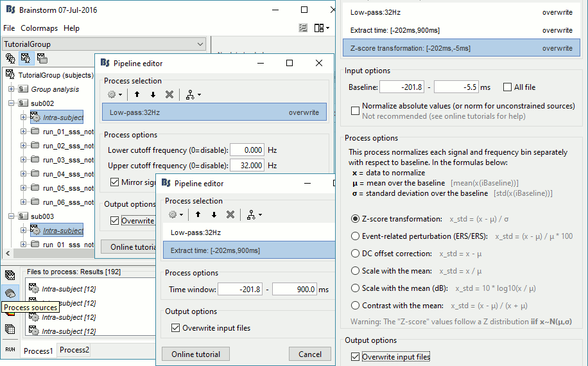Toggle Overwrite checkbox in the first Pipeline editor
This screenshot has height=366, width=588.
pyautogui.click(x=114, y=220)
